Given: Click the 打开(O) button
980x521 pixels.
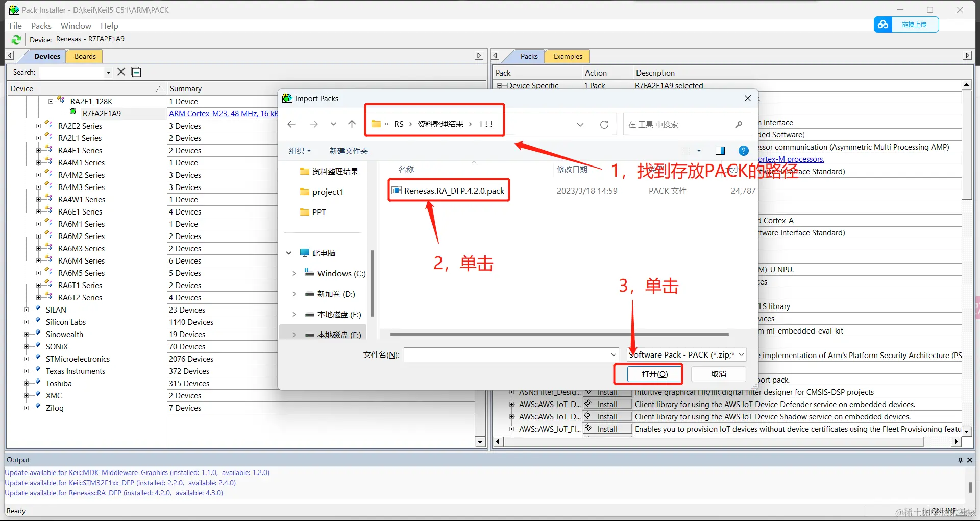Looking at the screenshot, I should point(655,374).
